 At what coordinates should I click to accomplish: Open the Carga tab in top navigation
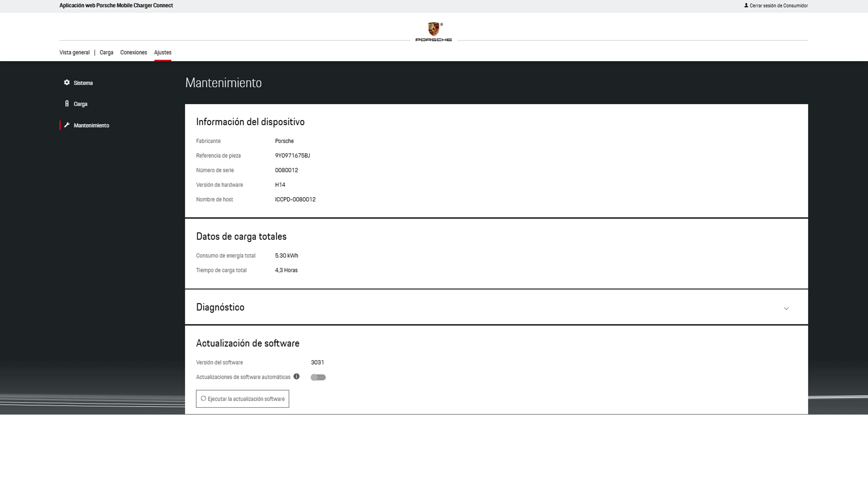point(106,53)
